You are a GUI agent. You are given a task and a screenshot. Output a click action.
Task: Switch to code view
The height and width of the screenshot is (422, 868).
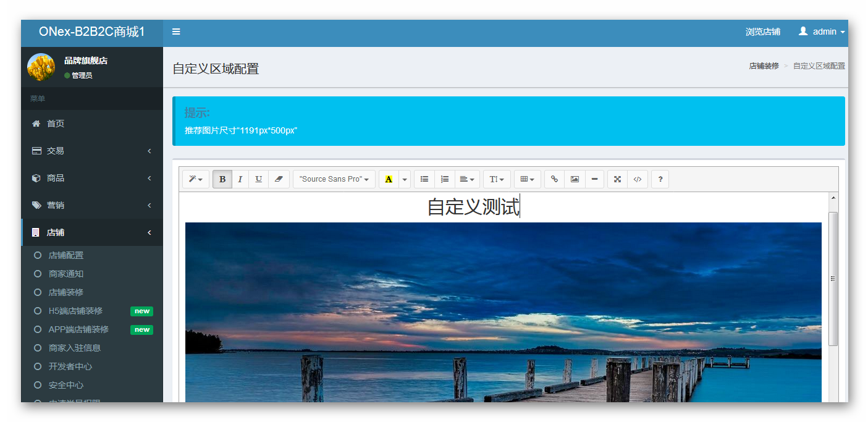tap(638, 179)
